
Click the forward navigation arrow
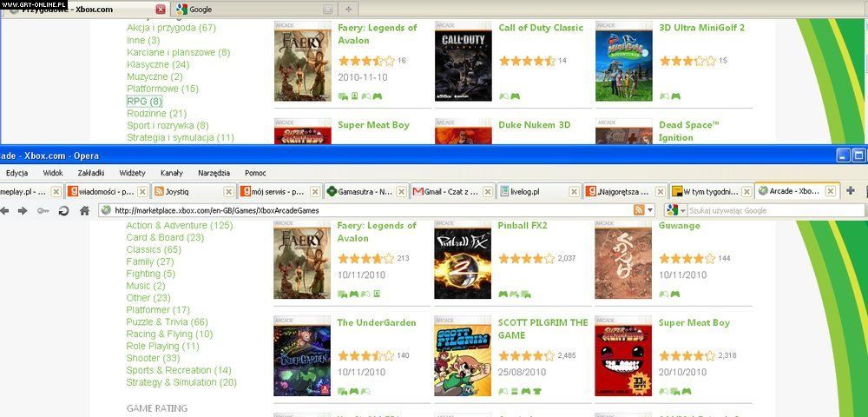23,210
